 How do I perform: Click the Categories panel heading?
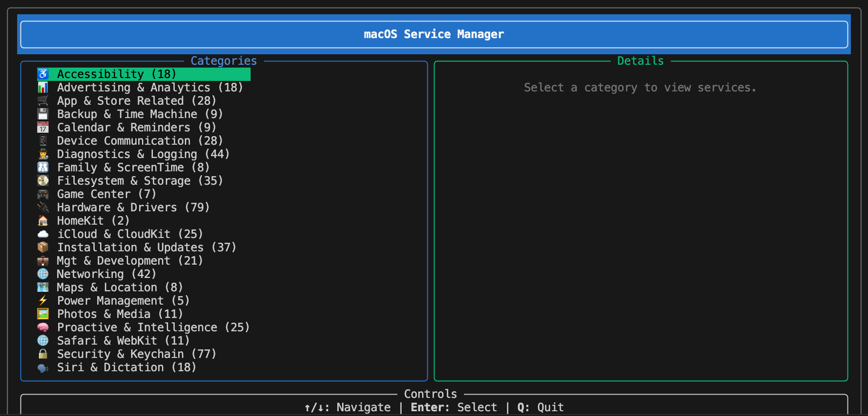tap(223, 60)
